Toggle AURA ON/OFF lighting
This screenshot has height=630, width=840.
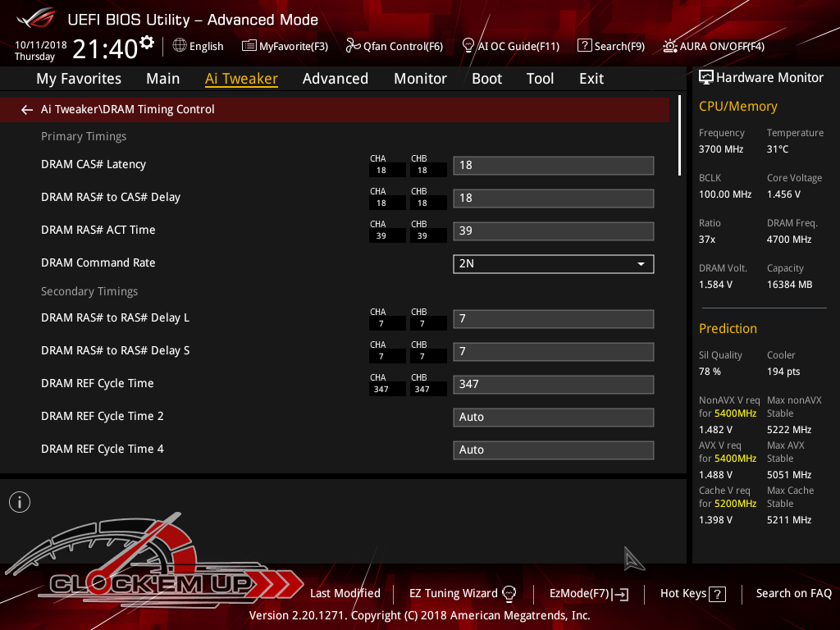[670, 46]
